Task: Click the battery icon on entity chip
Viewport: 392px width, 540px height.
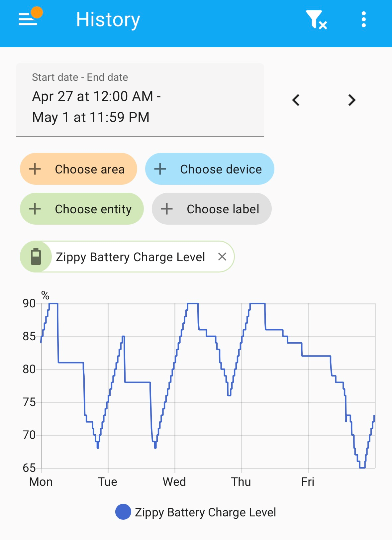Action: click(36, 257)
